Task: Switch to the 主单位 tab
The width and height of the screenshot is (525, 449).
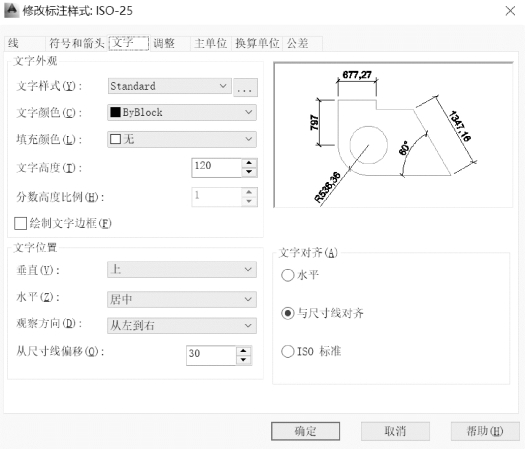Action: point(211,44)
